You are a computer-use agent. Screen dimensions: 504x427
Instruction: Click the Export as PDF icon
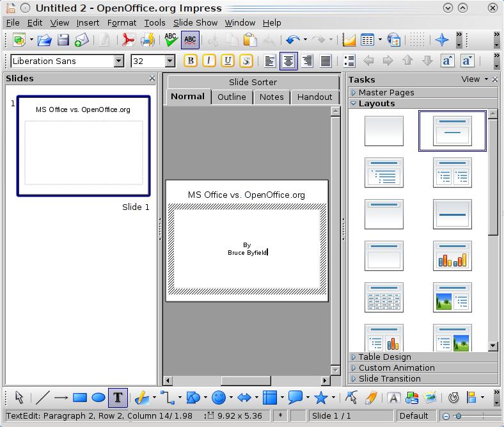(129, 40)
